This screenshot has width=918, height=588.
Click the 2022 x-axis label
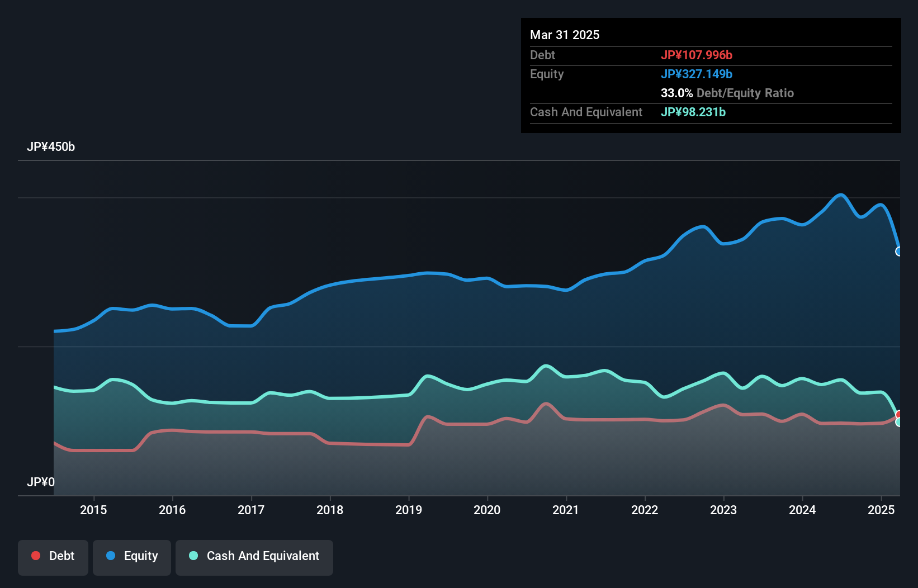coord(645,510)
